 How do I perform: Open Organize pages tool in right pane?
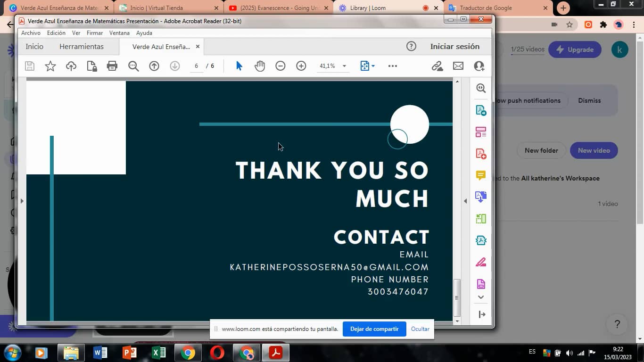click(x=481, y=132)
